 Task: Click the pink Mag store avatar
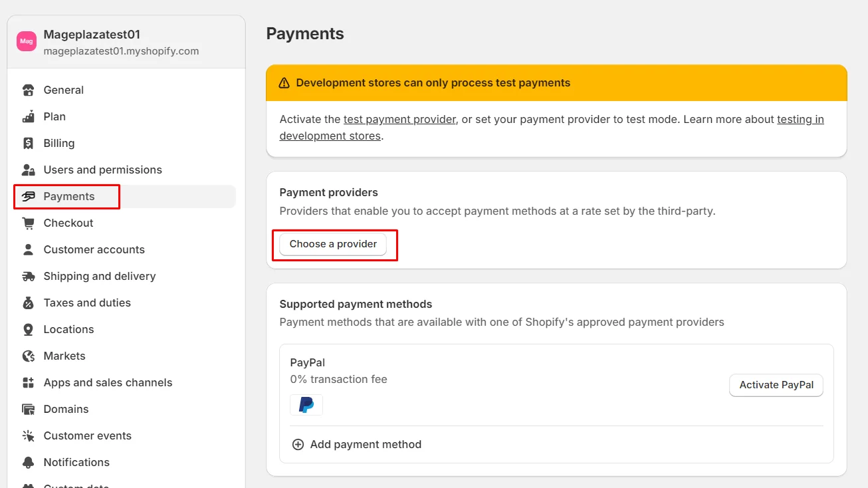26,41
